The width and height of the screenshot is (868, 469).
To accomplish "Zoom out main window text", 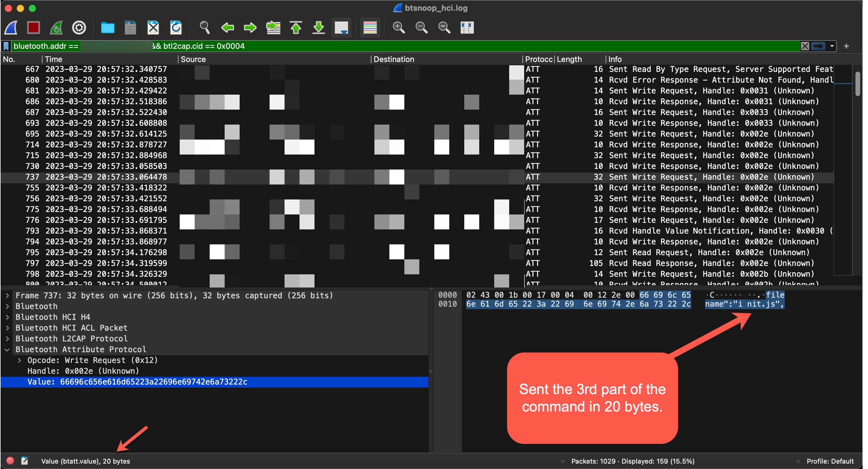I will coord(421,27).
